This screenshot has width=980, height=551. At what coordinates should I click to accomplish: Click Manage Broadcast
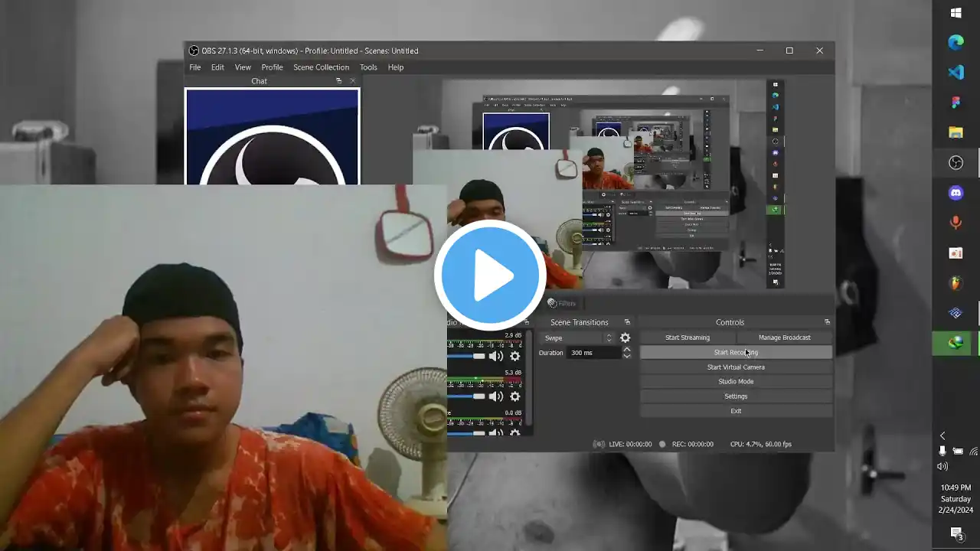click(784, 337)
